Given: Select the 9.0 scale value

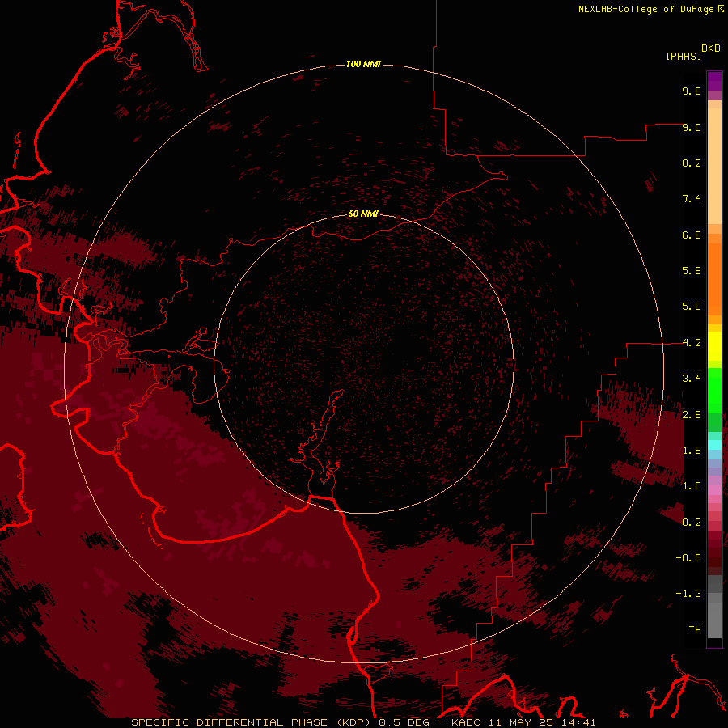Looking at the screenshot, I should [692, 127].
